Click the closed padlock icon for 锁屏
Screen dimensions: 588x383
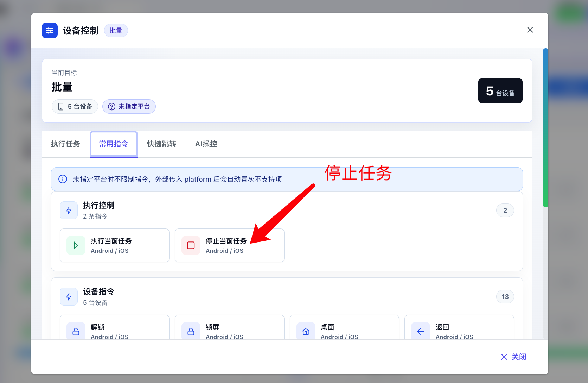[x=191, y=331]
